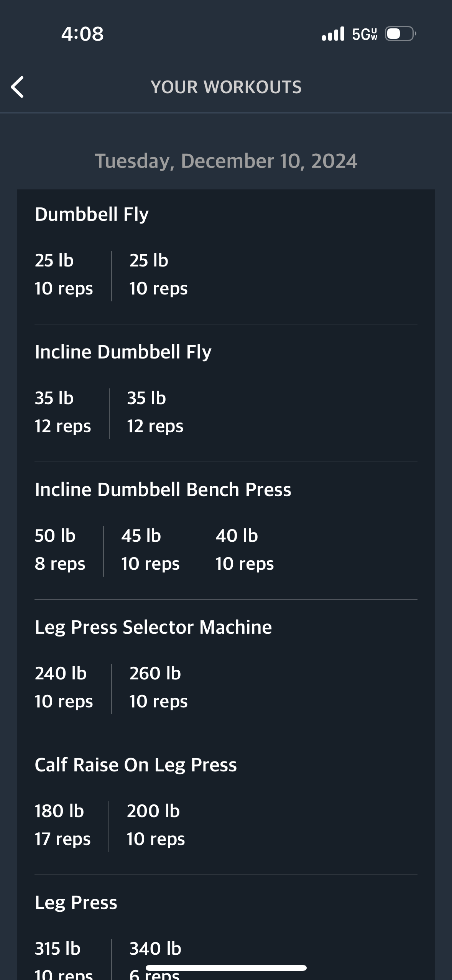Select the 200 lb calf raise set

[x=156, y=825]
